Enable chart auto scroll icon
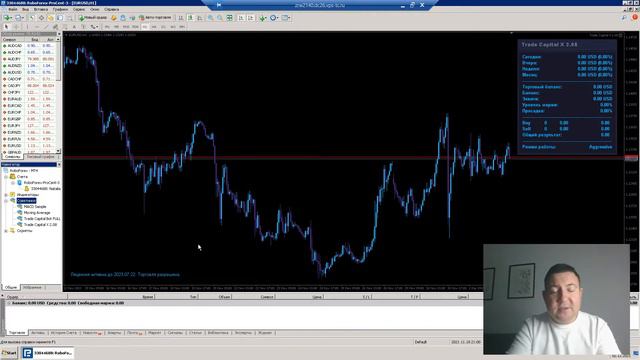 click(241, 18)
